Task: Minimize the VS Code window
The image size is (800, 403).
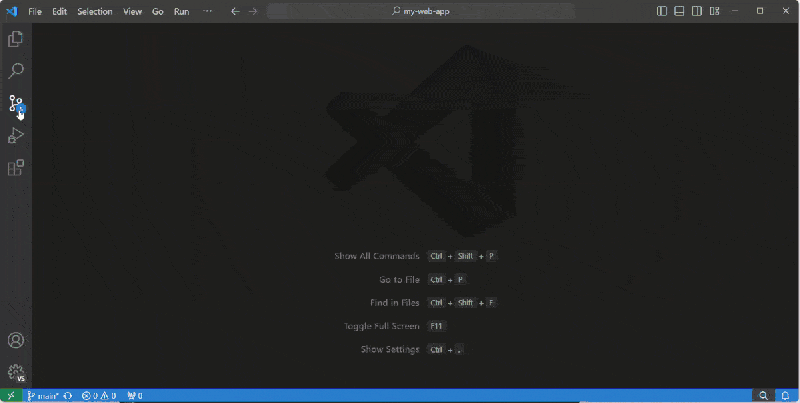Action: tap(735, 11)
